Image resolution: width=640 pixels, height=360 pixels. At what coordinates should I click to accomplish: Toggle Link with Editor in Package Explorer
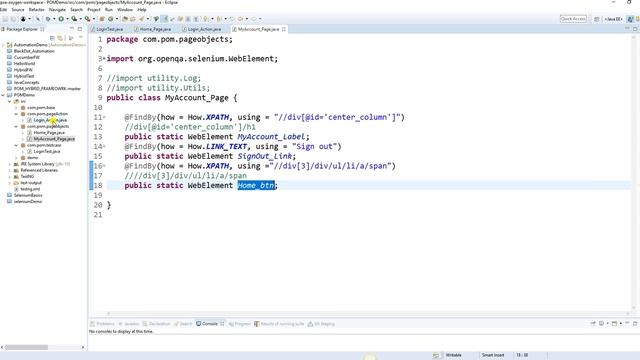[60, 38]
